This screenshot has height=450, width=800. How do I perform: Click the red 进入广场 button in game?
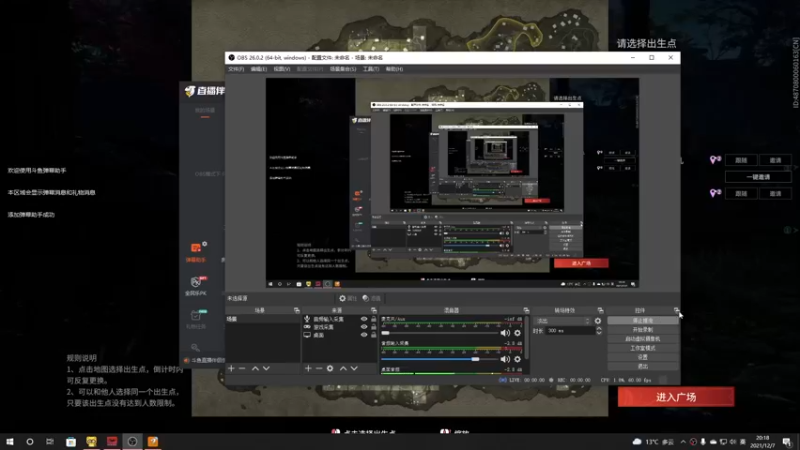(x=676, y=397)
